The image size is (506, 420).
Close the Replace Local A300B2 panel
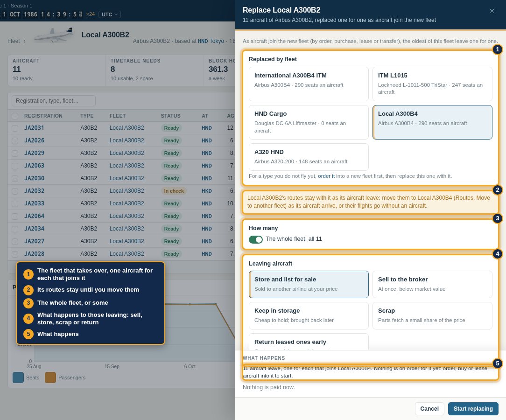(492, 11)
